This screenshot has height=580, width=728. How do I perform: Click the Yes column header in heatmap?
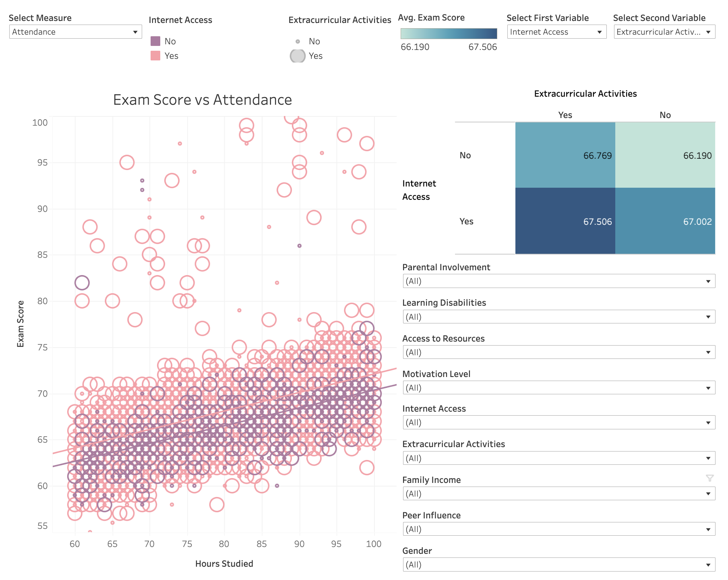(565, 115)
